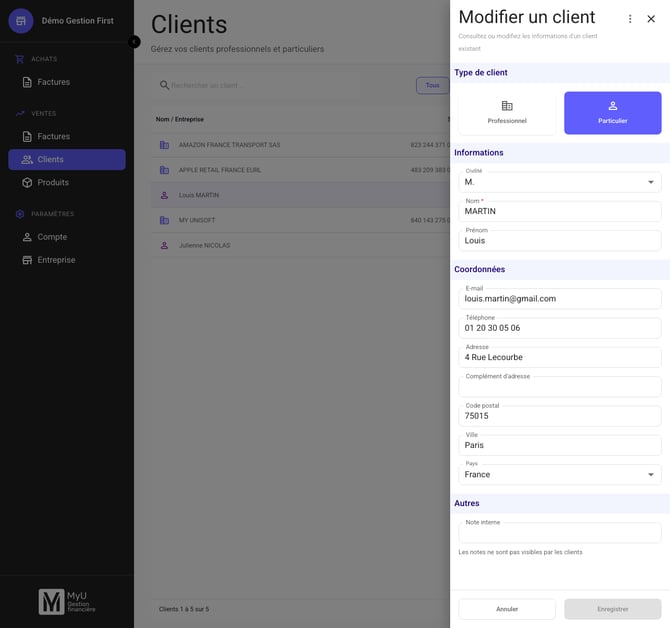Open the Pays country dropdown
This screenshot has height=628, width=670.
[x=560, y=475]
